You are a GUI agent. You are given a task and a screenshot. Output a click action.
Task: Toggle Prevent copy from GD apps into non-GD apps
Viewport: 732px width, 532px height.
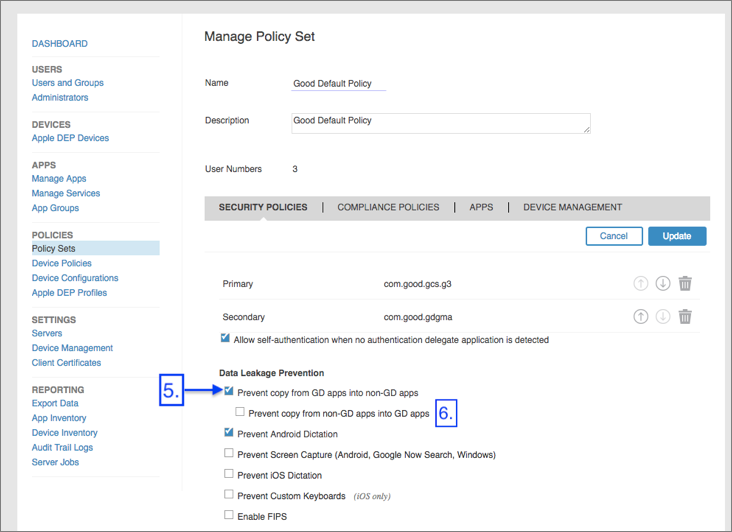tap(230, 392)
